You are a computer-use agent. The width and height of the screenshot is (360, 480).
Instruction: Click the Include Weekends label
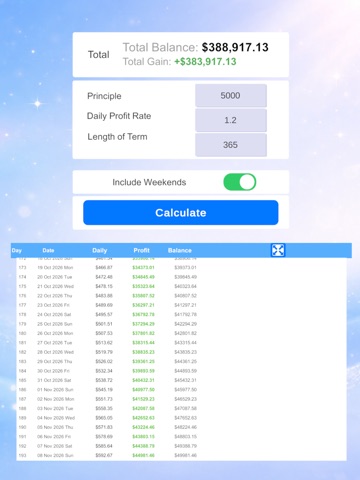(149, 182)
